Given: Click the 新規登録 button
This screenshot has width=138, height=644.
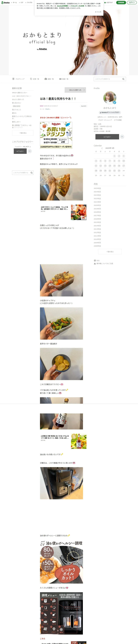Looking at the screenshot, I should click(x=121, y=2).
